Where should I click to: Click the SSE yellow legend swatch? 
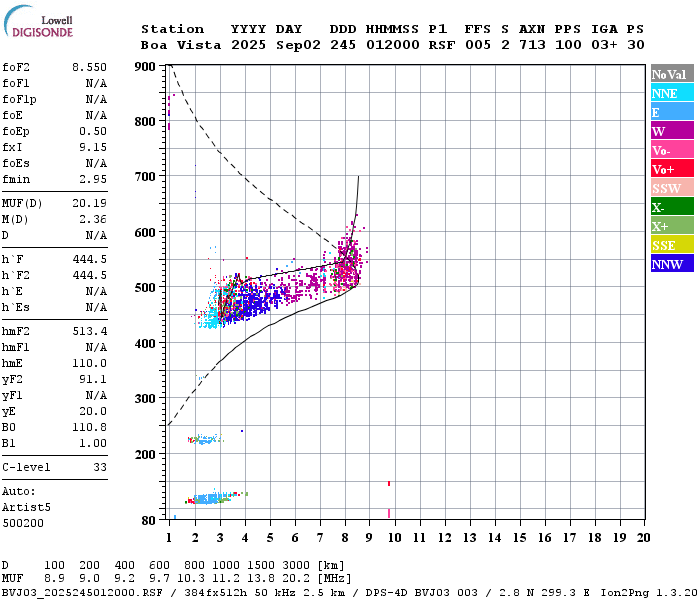click(672, 245)
